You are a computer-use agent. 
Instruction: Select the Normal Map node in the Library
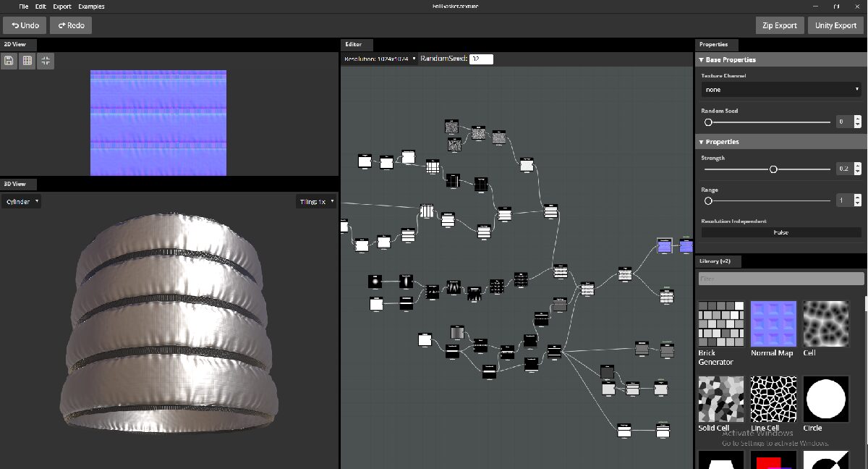click(773, 324)
